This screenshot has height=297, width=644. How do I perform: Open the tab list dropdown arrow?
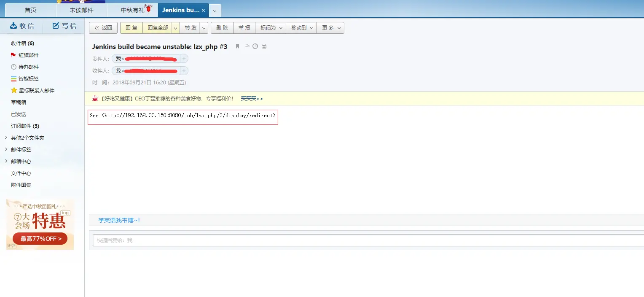(x=215, y=11)
